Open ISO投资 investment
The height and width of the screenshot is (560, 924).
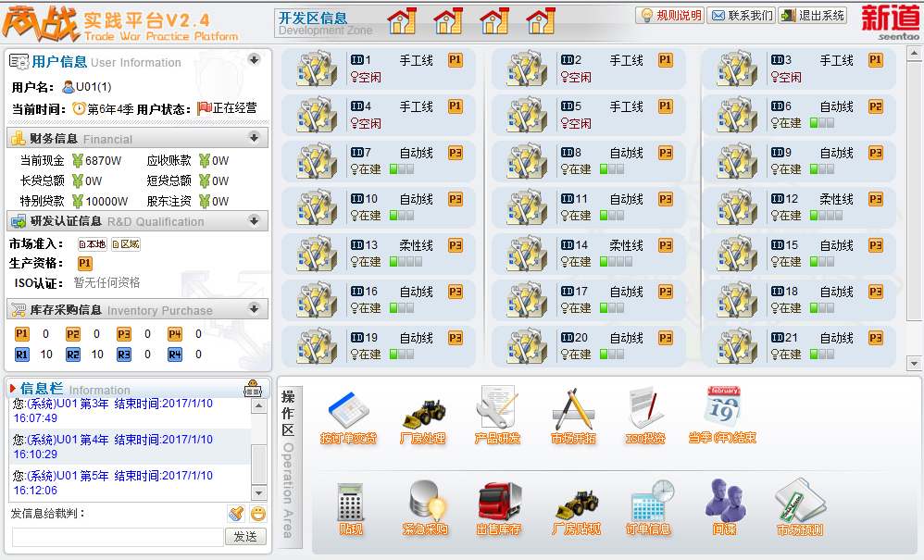tap(646, 415)
